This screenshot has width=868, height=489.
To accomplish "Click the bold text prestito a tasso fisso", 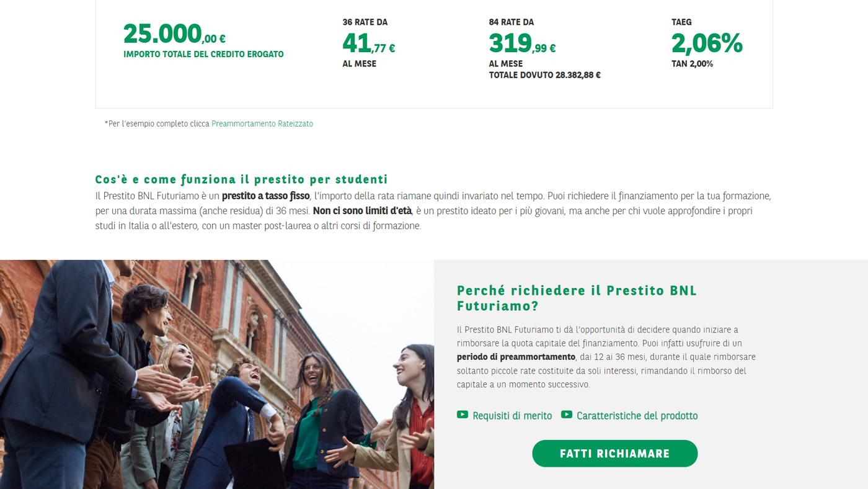I will [265, 196].
